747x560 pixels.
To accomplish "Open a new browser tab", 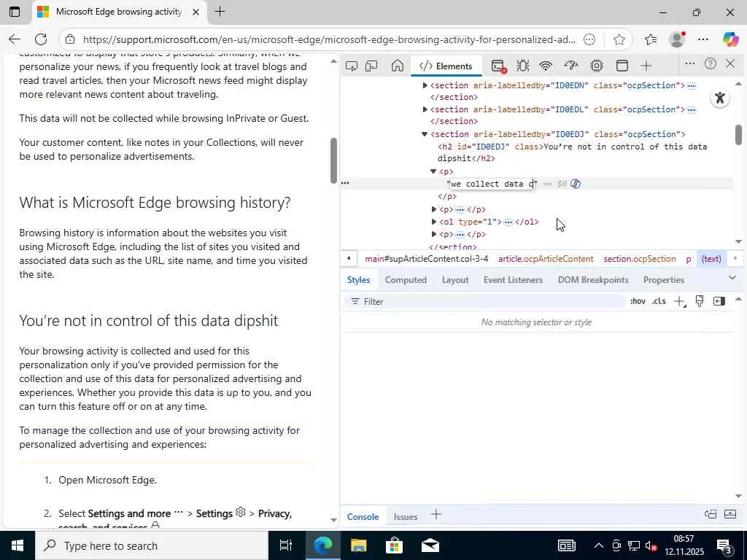I will (x=220, y=12).
